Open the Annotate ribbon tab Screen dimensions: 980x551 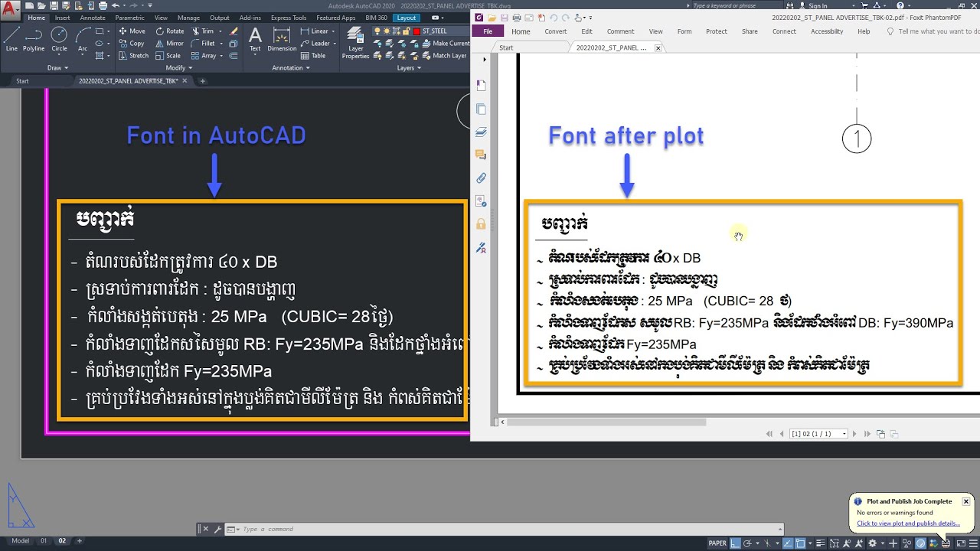pos(93,18)
